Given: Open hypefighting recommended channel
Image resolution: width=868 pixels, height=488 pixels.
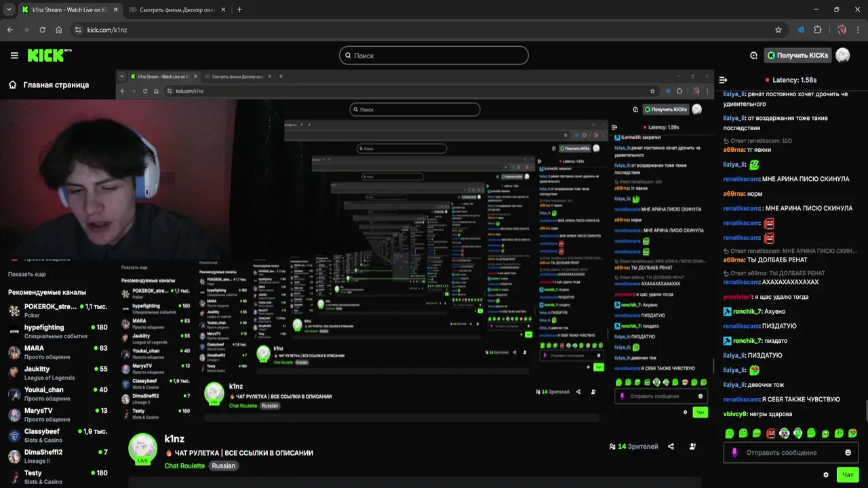Looking at the screenshot, I should (x=58, y=331).
